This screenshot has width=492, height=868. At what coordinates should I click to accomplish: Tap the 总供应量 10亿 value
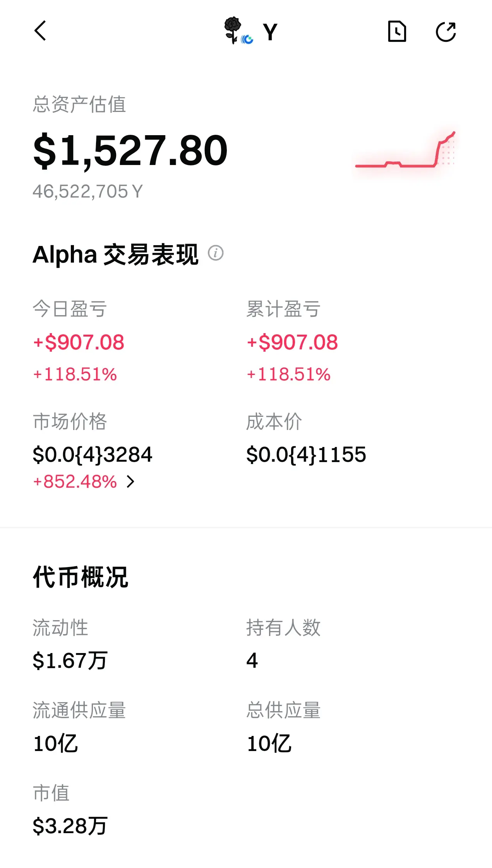tap(269, 743)
